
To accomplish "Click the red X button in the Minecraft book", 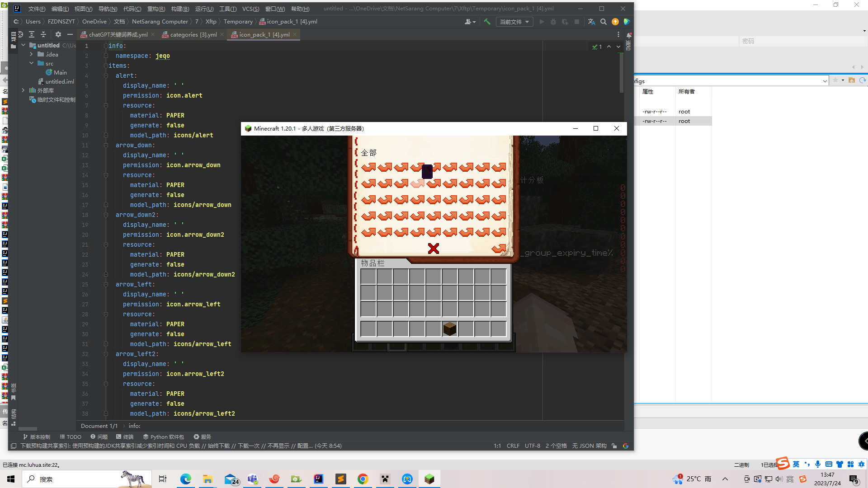I will pos(433,248).
